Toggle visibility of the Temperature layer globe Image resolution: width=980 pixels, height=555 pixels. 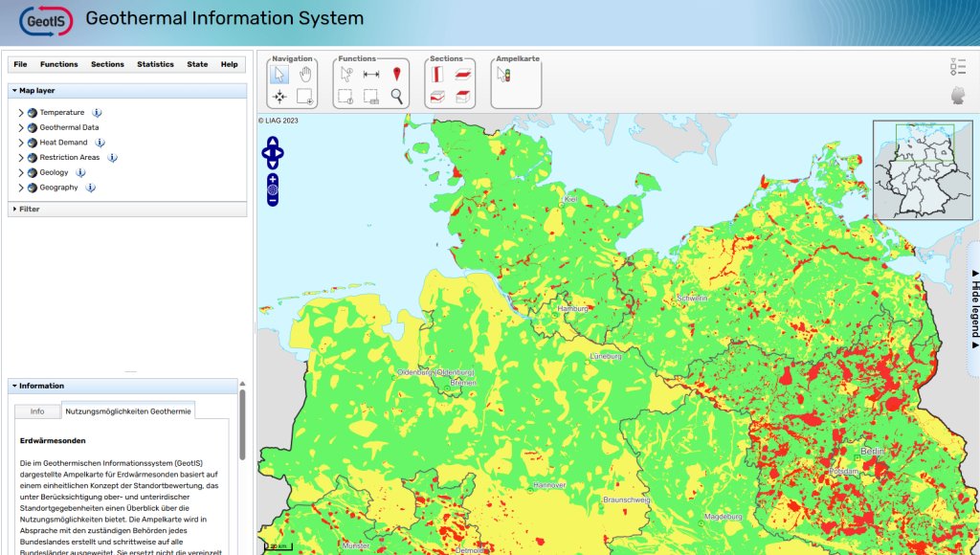point(33,111)
